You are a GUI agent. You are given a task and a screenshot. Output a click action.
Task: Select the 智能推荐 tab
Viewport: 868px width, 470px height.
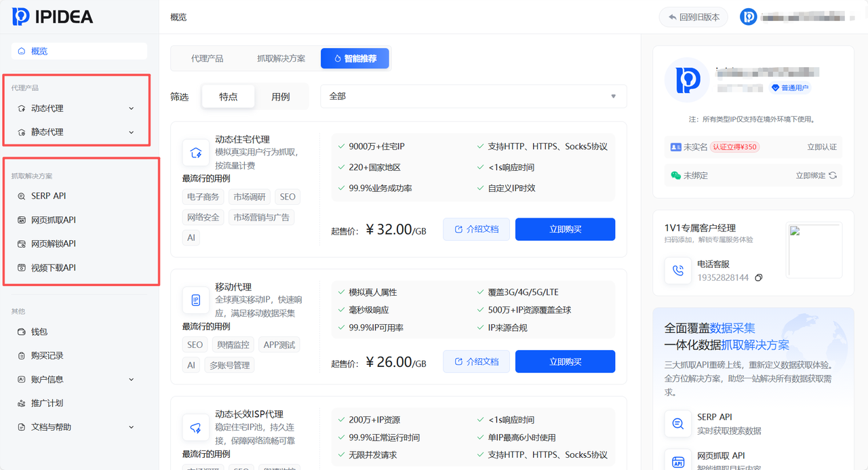coord(355,58)
